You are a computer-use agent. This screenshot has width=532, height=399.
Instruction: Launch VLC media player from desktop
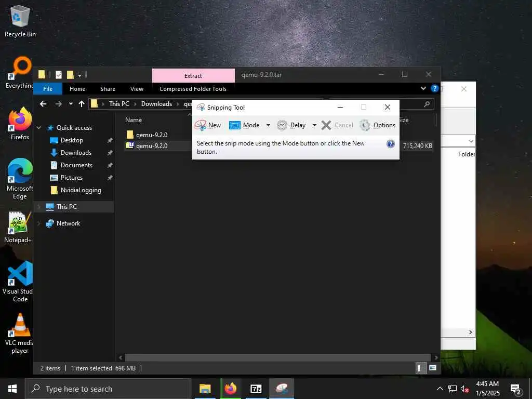tap(19, 334)
